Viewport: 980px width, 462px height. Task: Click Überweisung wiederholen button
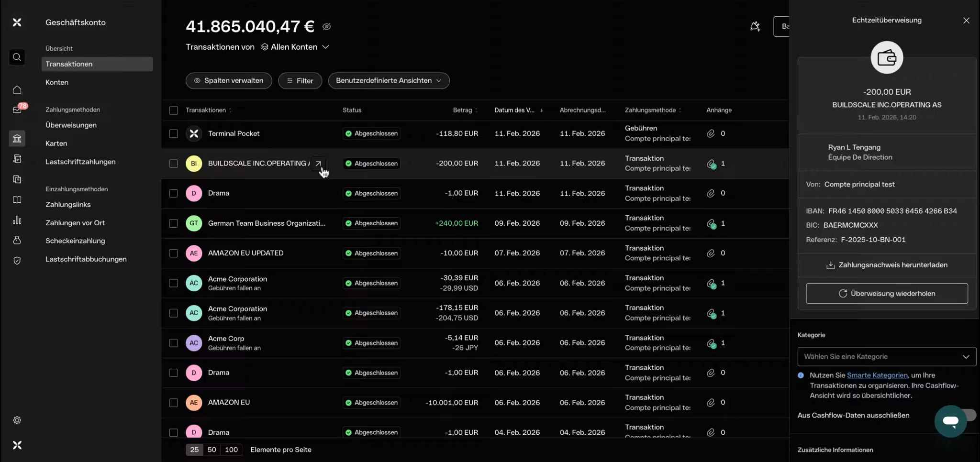[886, 294]
